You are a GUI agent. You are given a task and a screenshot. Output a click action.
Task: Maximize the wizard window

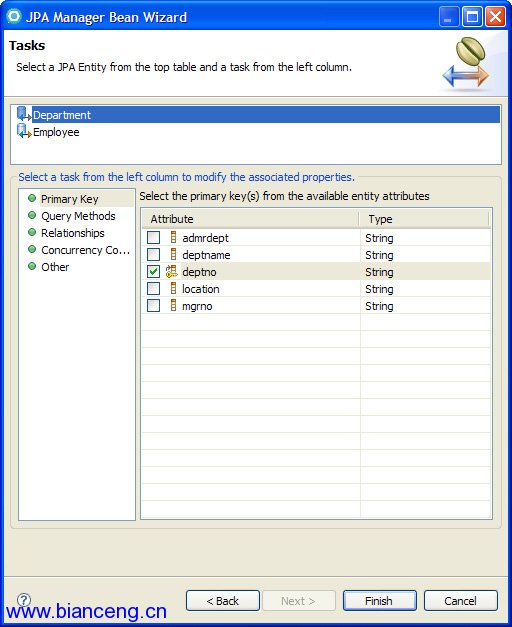[472, 17]
